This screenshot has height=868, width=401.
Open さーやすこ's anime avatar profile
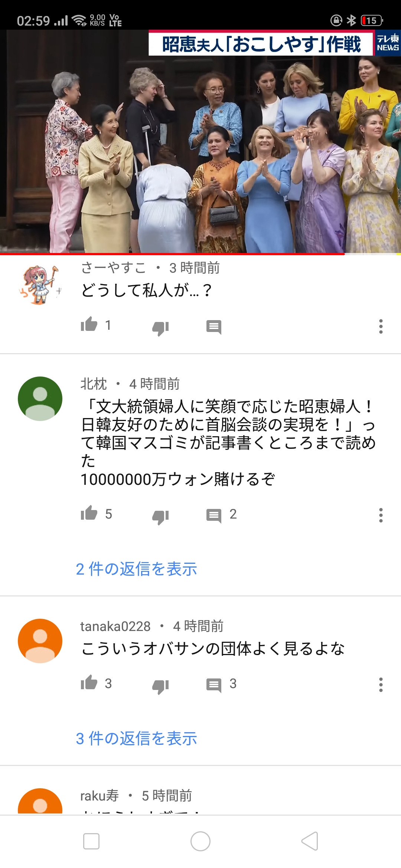(40, 285)
